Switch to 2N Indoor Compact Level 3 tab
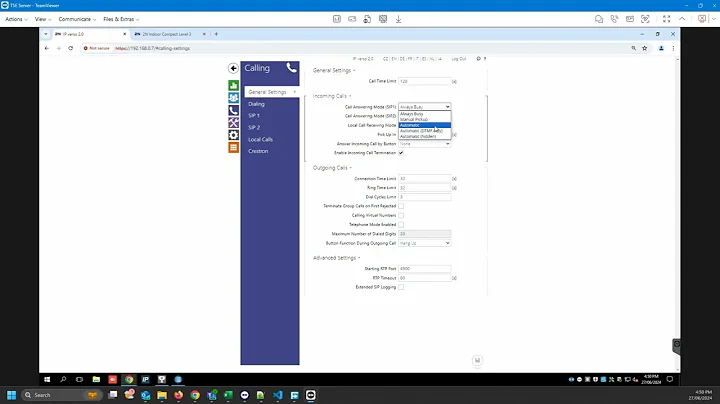This screenshot has width=720, height=404. 166,34
